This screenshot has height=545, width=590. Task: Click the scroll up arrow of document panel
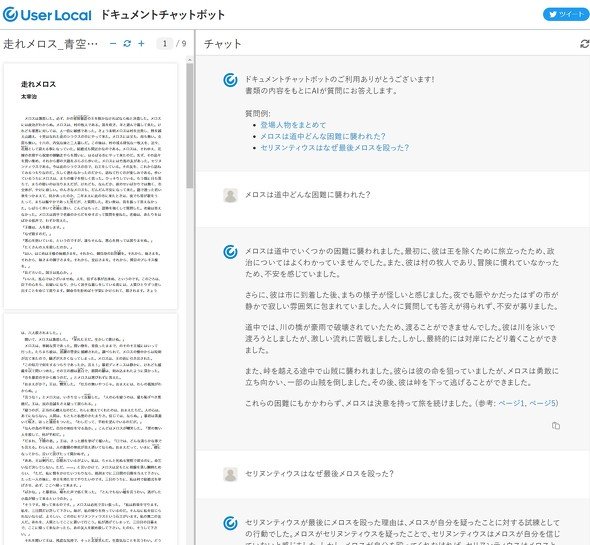tap(190, 60)
